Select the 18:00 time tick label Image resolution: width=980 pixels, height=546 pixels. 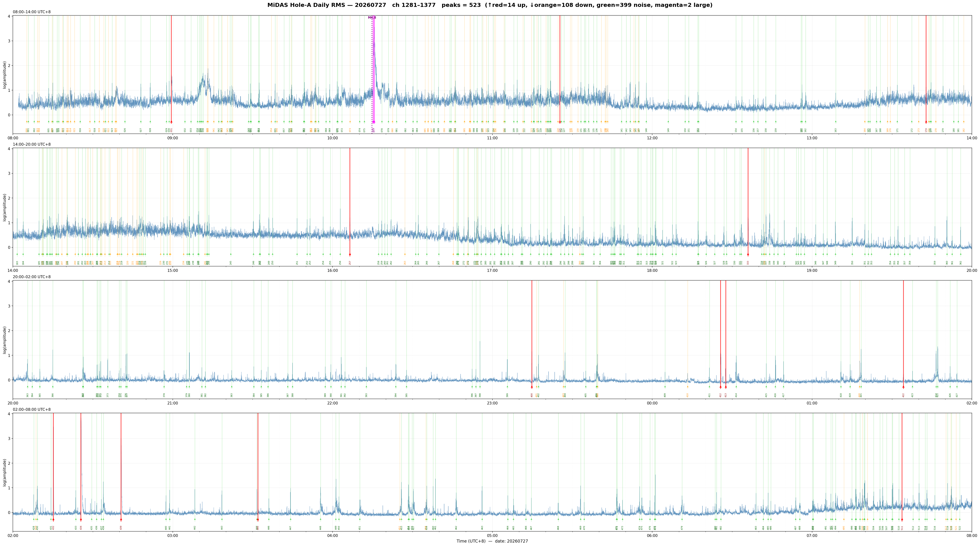652,270
